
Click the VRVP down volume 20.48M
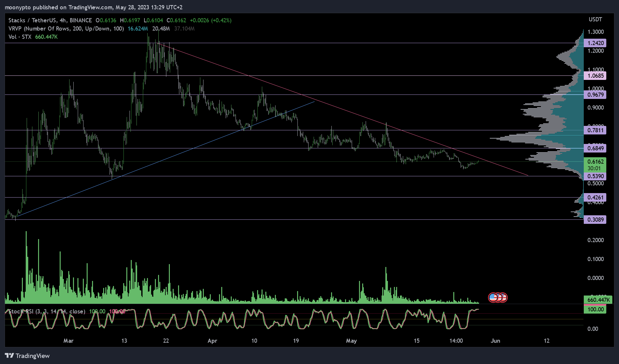tap(161, 29)
